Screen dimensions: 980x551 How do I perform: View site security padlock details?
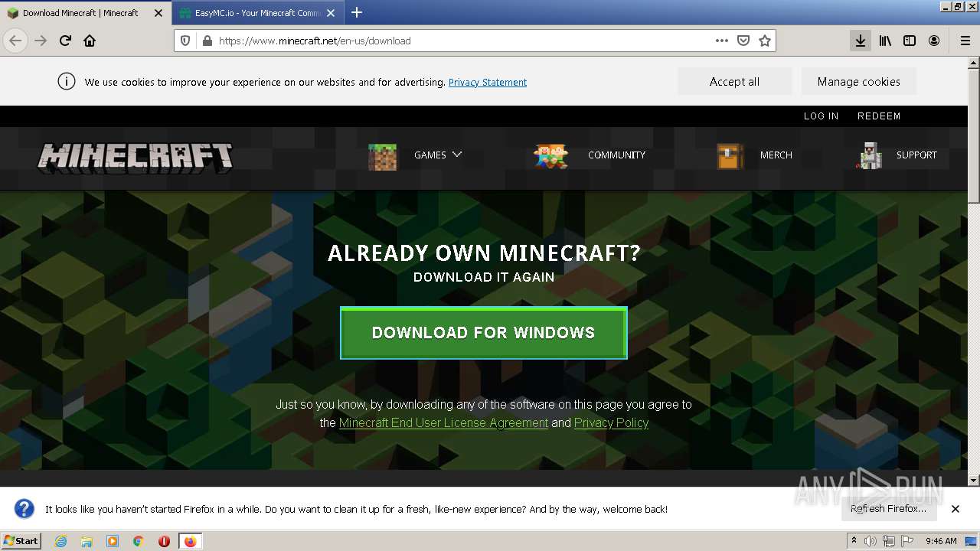(x=206, y=41)
